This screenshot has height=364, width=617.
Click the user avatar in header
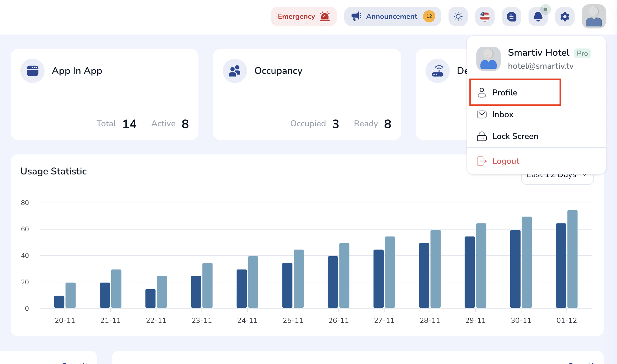[x=594, y=16]
